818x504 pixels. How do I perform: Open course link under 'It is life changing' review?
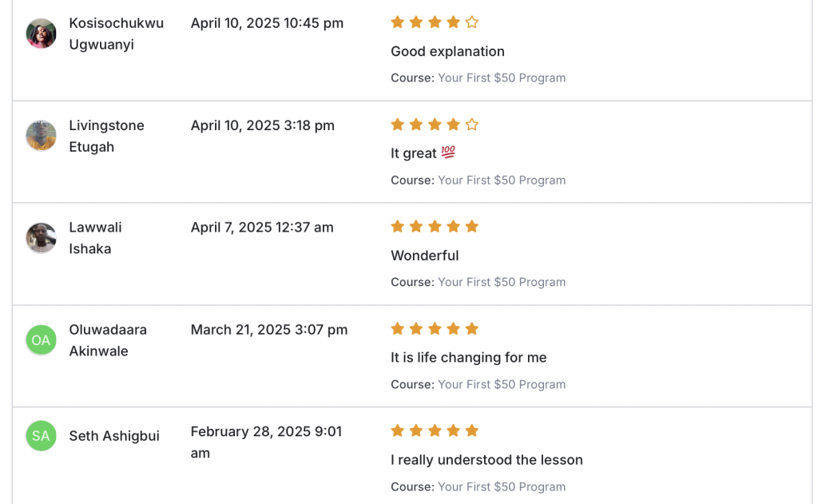(501, 385)
